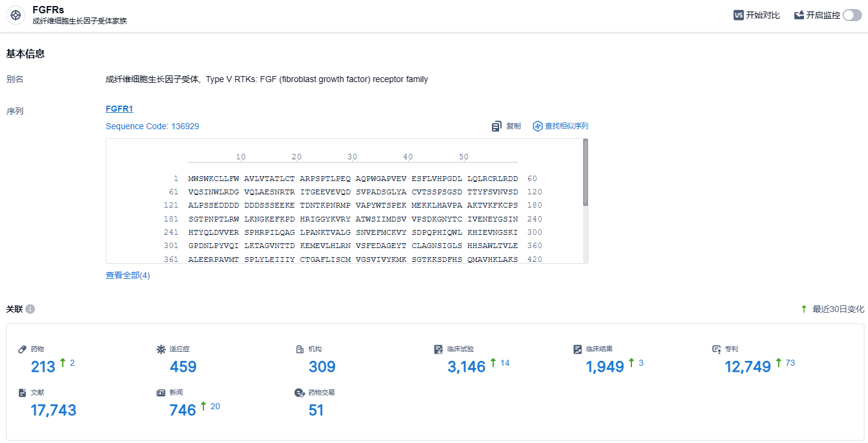Click the 复制 copy sequence icon

pyautogui.click(x=496, y=126)
